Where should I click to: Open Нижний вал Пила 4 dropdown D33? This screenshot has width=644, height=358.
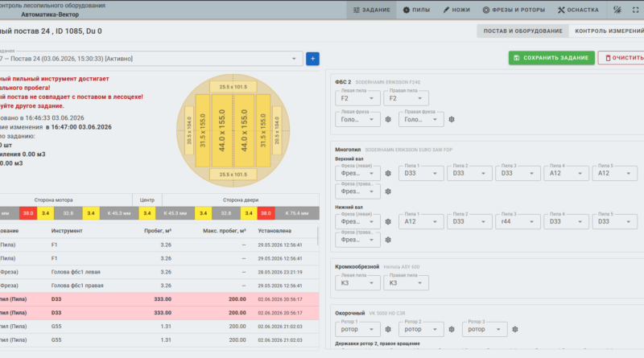pos(567,221)
